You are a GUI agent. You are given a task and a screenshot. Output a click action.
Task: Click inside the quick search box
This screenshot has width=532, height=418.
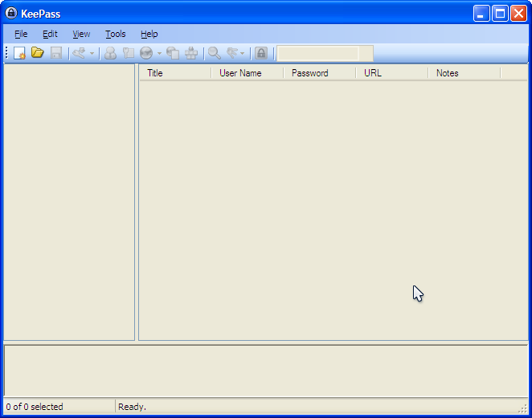tap(317, 54)
